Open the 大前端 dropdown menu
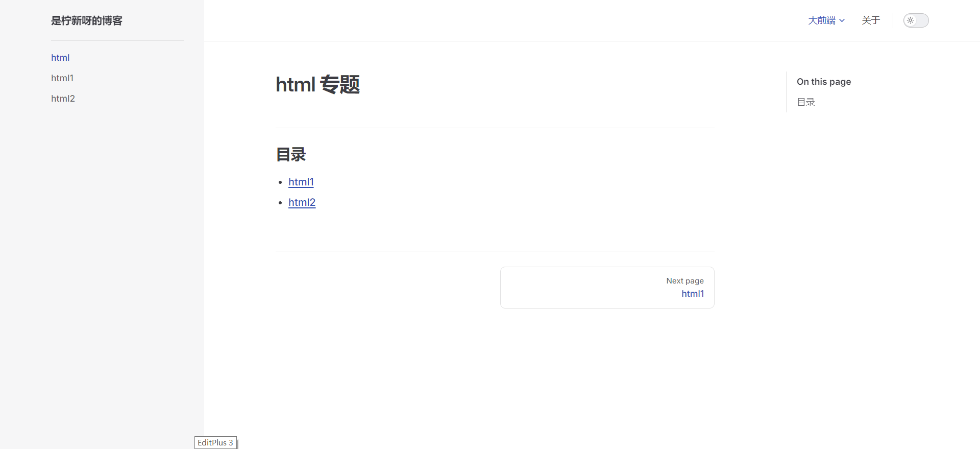Screen dimensions: 980x449 (826, 20)
